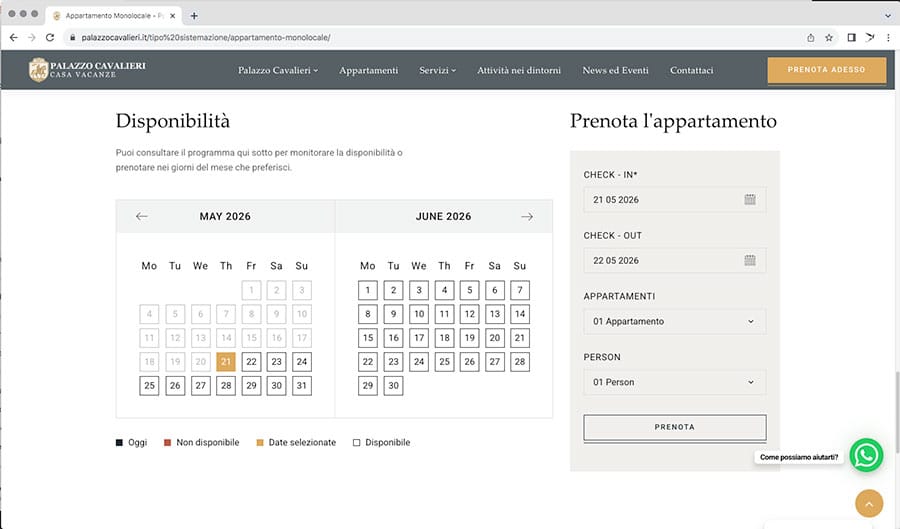The height and width of the screenshot is (529, 900).
Task: Open the Check-out calendar picker icon
Action: (x=750, y=260)
